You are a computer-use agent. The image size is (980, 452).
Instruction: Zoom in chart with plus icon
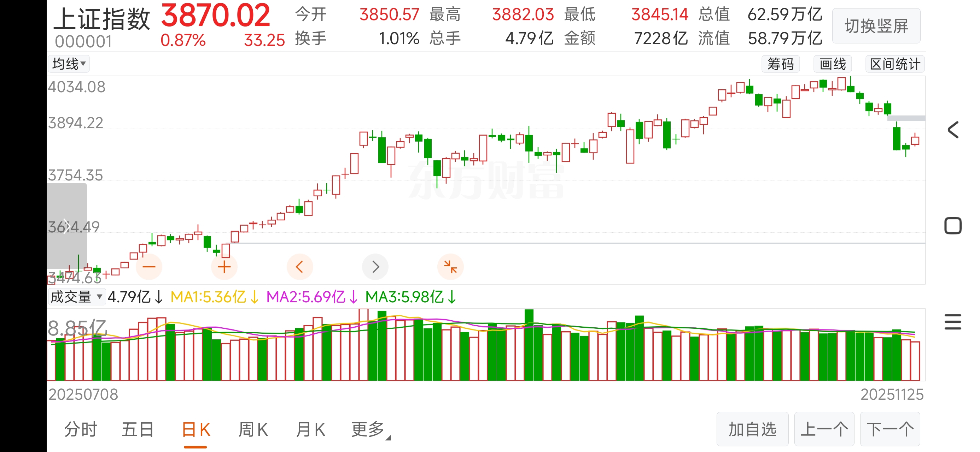224,267
